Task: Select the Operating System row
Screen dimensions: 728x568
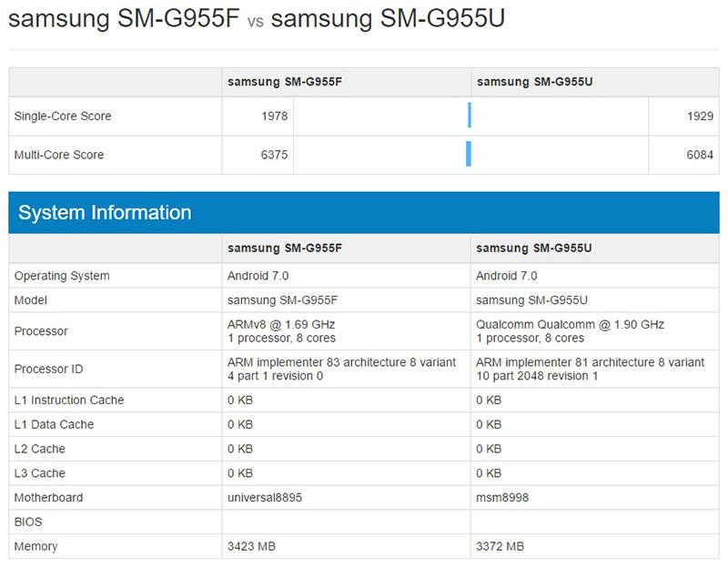Action: 62,276
